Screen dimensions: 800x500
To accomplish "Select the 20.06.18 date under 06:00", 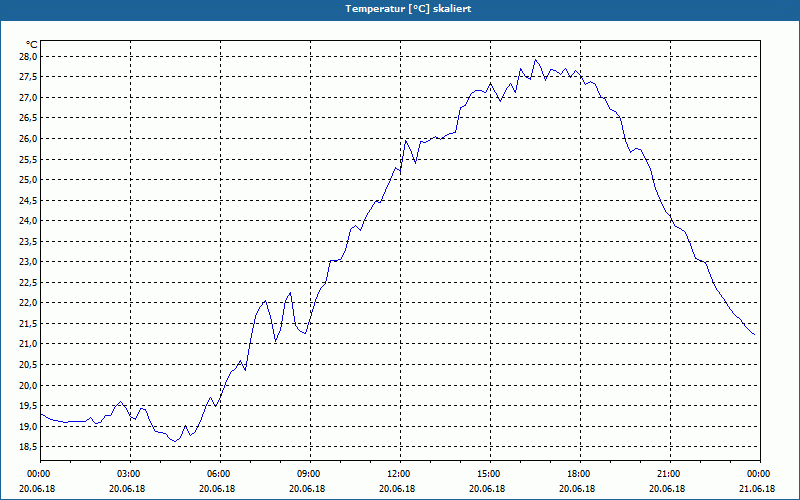I will [217, 489].
